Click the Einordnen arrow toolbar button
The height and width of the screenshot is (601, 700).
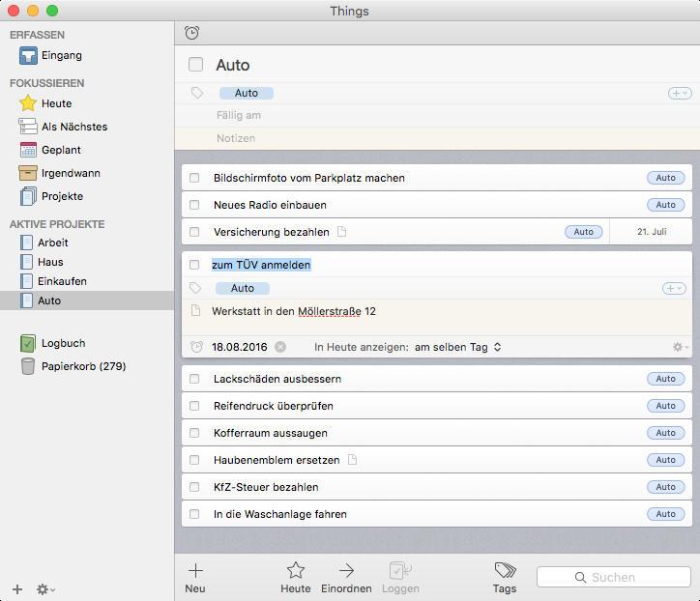(346, 578)
